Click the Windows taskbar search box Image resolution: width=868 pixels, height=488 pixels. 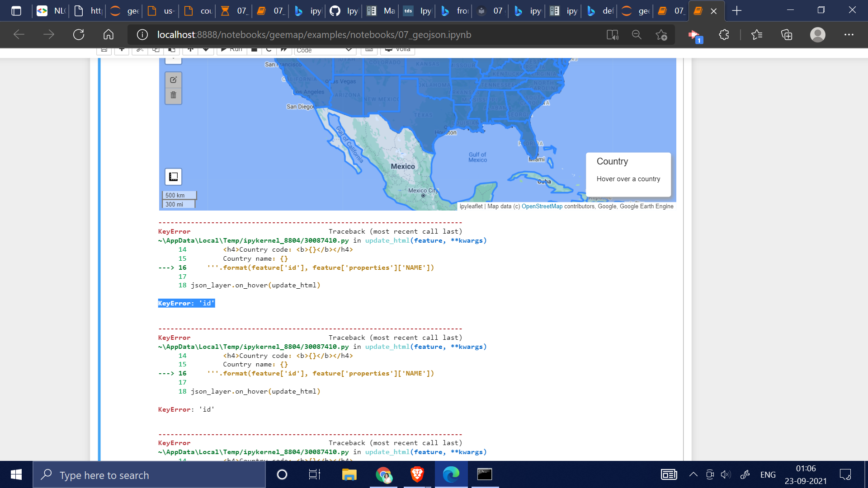[x=149, y=475]
